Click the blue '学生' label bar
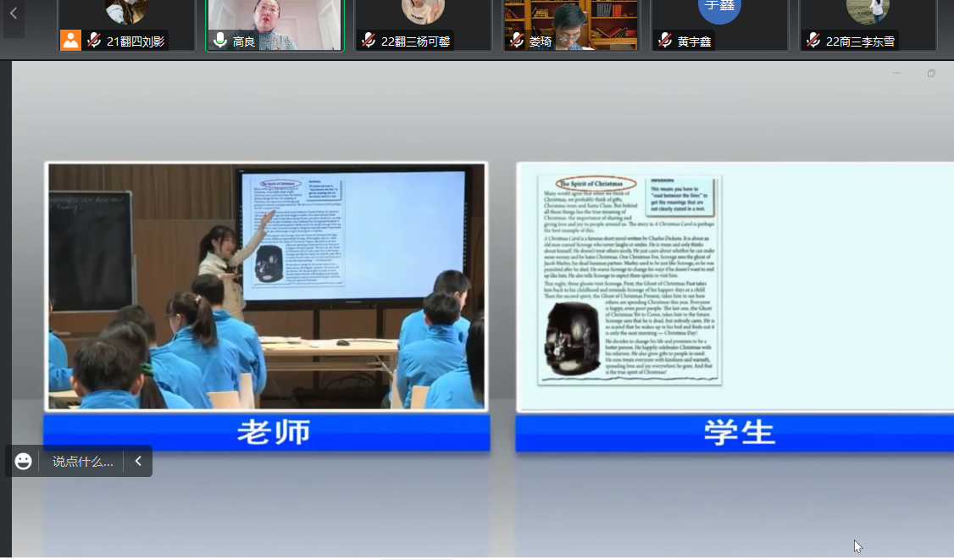This screenshot has width=954, height=560. 734,433
